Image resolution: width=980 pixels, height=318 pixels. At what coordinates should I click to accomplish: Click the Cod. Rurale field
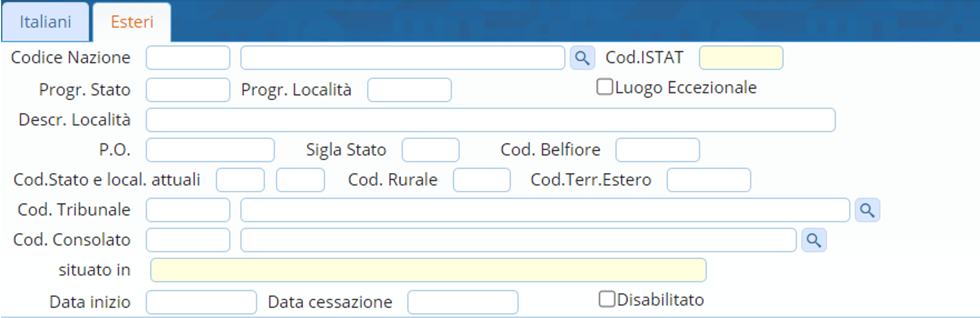coord(481,180)
